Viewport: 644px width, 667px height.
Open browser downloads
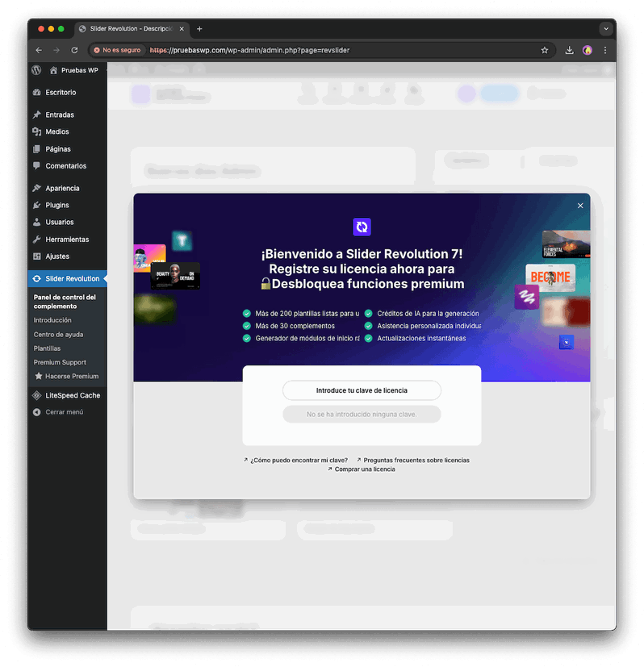click(x=569, y=50)
